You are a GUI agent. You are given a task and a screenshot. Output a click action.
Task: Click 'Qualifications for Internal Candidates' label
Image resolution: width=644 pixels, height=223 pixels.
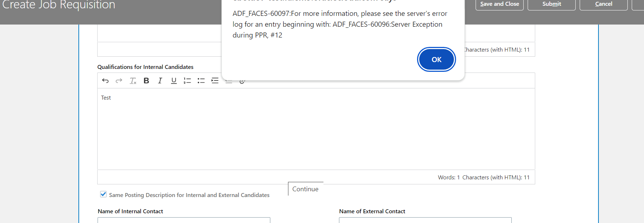[145, 67]
